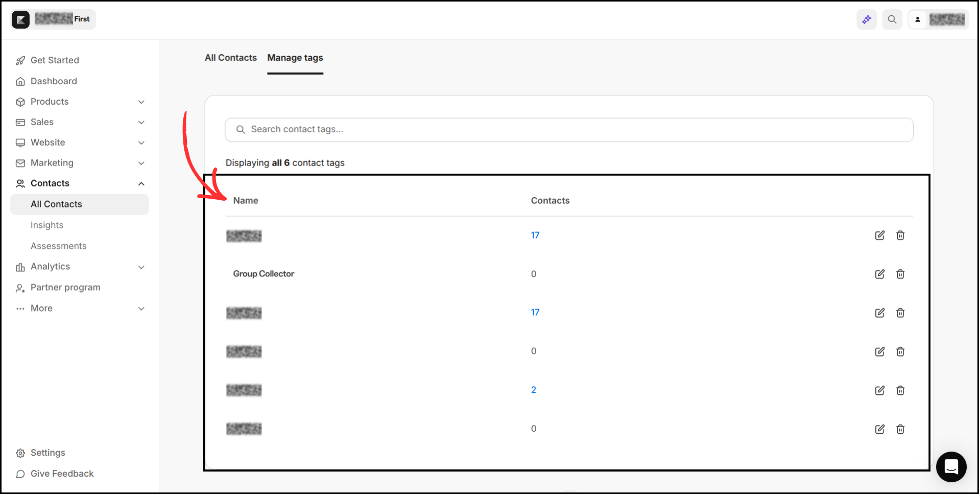The width and height of the screenshot is (980, 494).
Task: Select the Manage tags tab
Action: click(x=295, y=58)
